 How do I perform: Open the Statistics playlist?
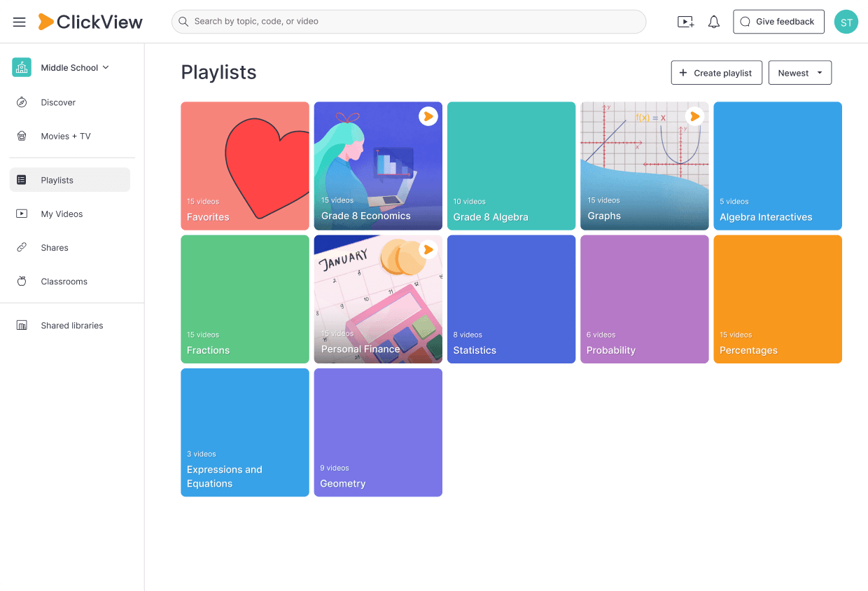[512, 299]
